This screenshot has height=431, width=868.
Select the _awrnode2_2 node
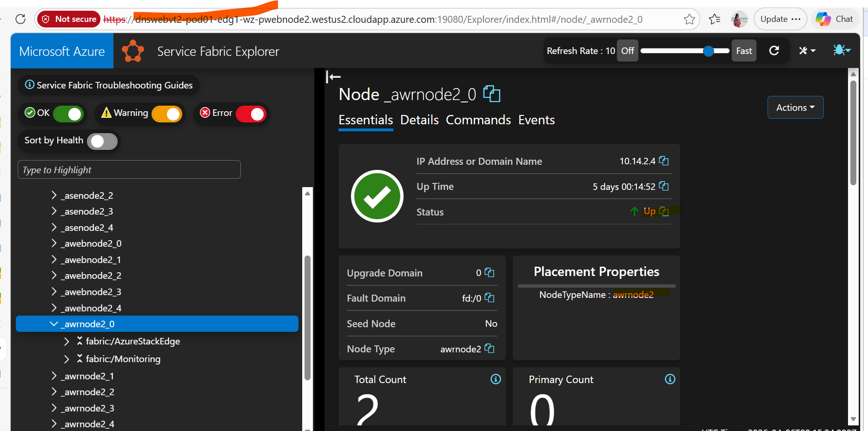(87, 392)
